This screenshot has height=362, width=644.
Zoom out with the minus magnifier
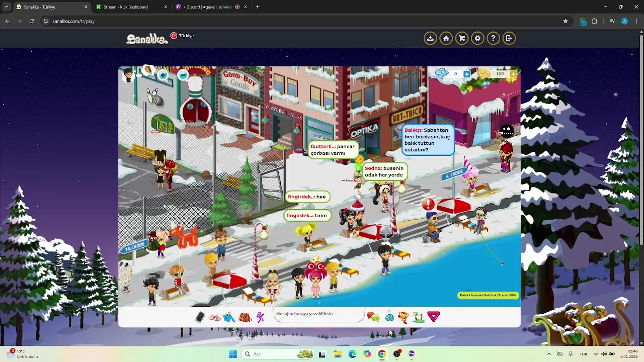pos(183,75)
